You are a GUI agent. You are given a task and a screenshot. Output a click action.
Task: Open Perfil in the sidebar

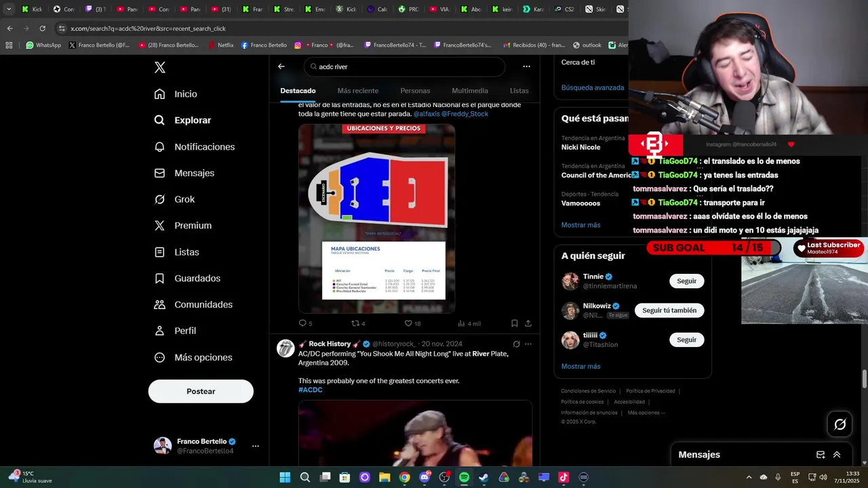[x=175, y=331]
